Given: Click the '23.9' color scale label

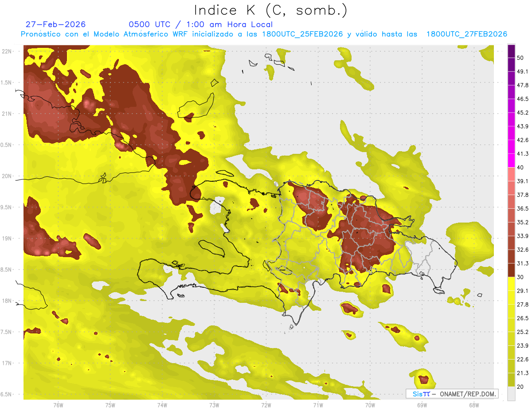Looking at the screenshot, I should tap(523, 346).
